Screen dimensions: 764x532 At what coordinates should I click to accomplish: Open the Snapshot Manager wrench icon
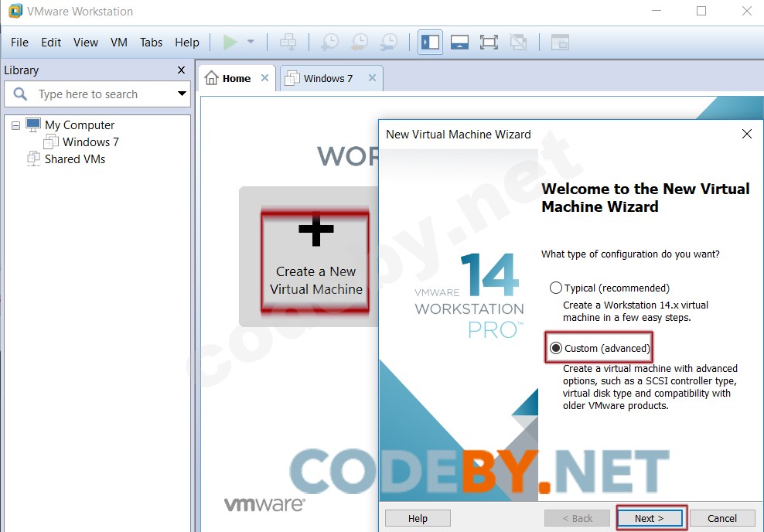pyautogui.click(x=389, y=42)
